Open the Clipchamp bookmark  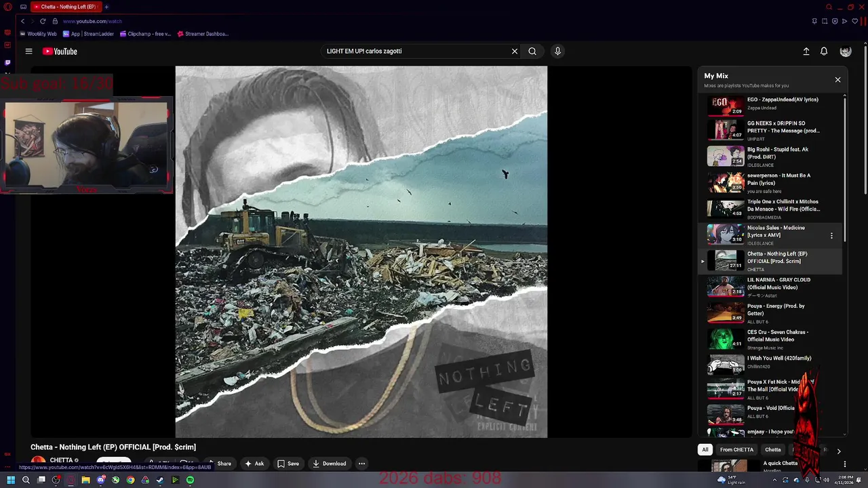[x=146, y=34]
